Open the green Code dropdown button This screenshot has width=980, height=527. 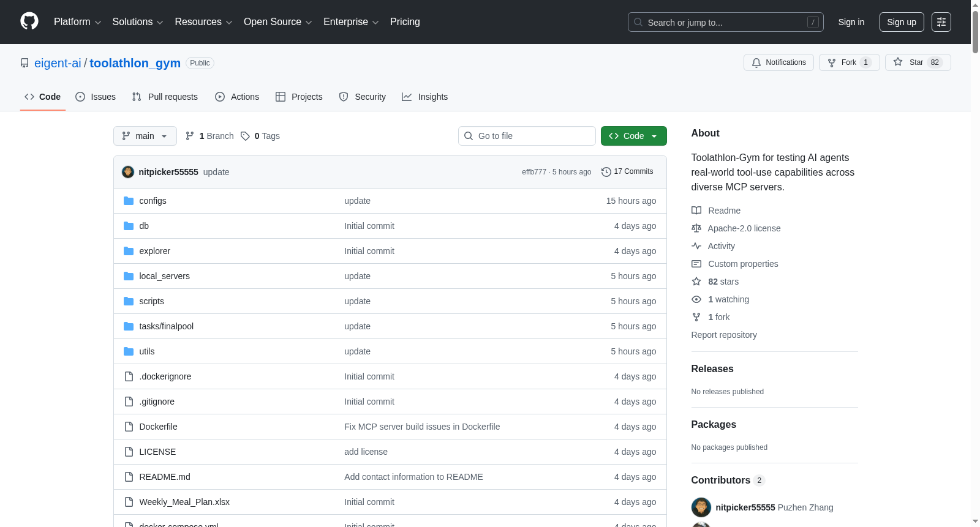pyautogui.click(x=634, y=136)
